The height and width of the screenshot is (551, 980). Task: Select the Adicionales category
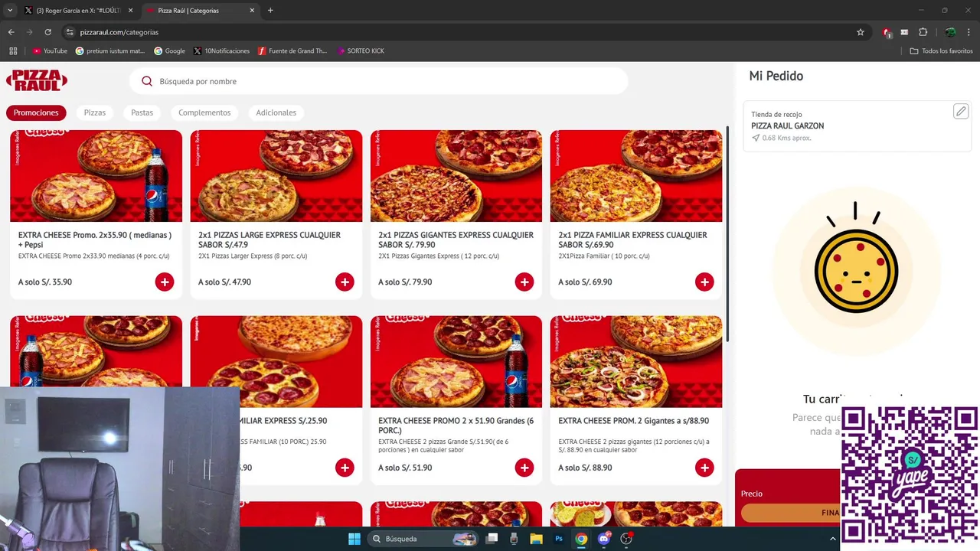pyautogui.click(x=276, y=112)
